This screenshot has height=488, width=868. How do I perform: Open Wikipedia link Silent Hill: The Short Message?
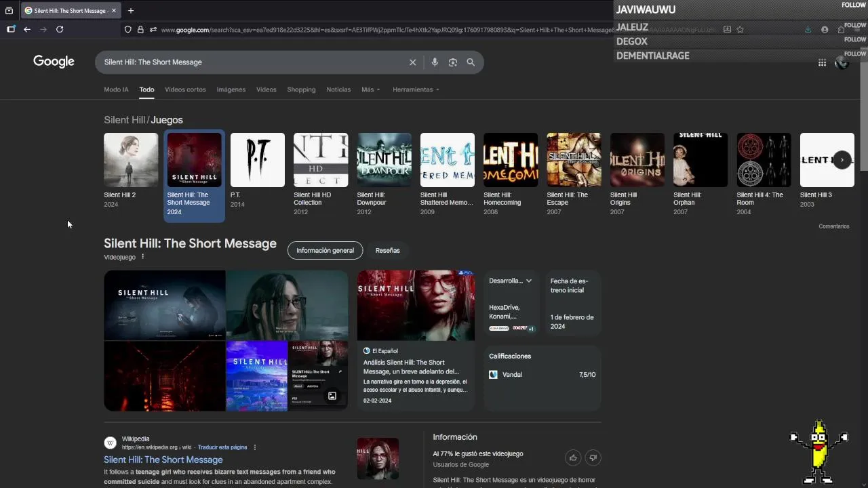[x=163, y=460]
